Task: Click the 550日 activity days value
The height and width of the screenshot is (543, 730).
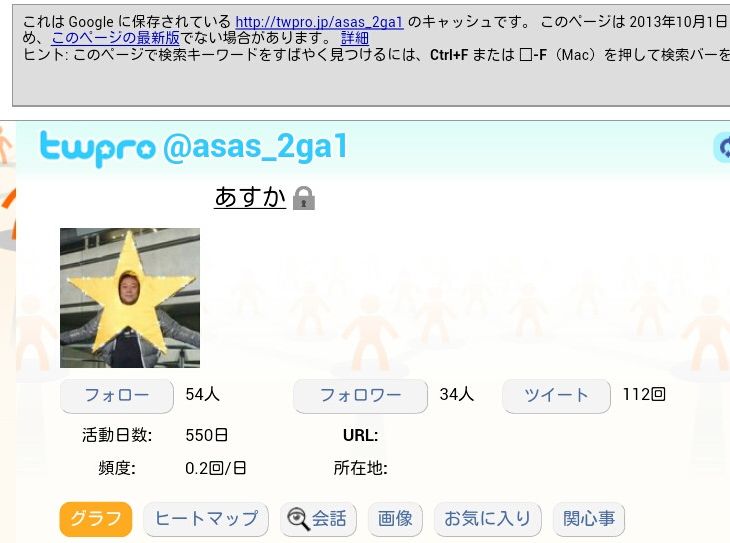Action: click(x=207, y=435)
